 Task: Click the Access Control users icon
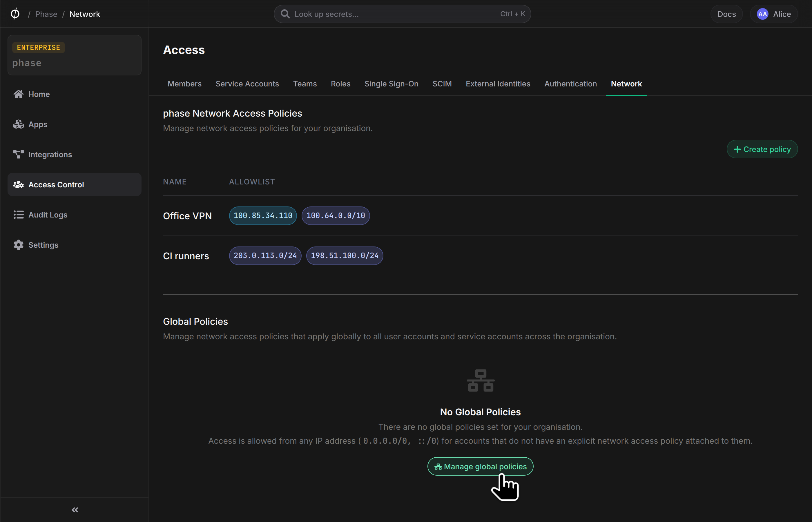18,184
